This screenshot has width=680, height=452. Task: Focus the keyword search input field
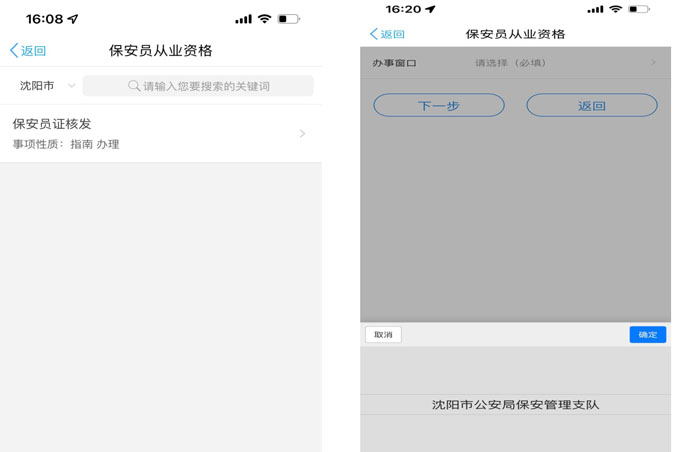205,86
